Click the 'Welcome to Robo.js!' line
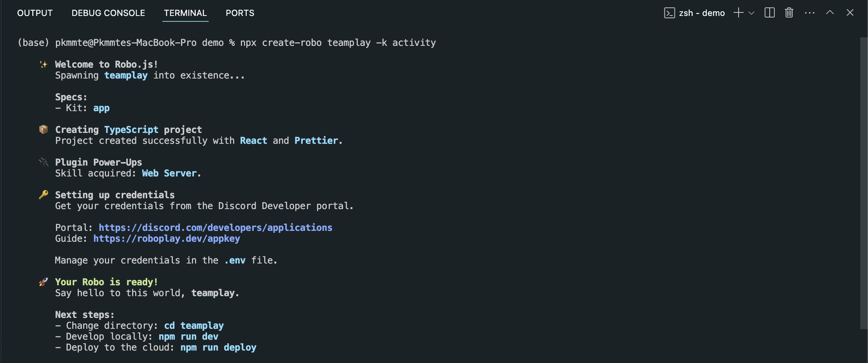This screenshot has height=363, width=868. (106, 64)
